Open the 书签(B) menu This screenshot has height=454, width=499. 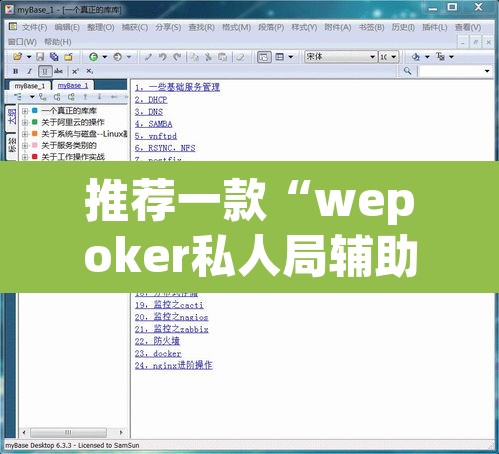click(x=371, y=27)
